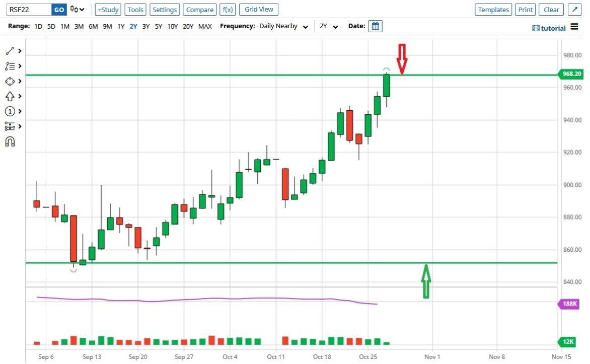The image size is (590, 364).
Task: Select the shape drawing tool icon
Action: point(10,81)
